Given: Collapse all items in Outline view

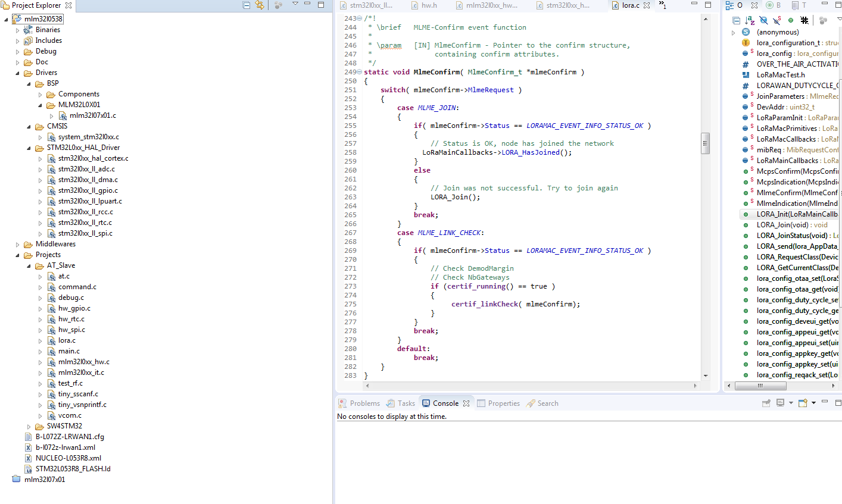Looking at the screenshot, I should (x=736, y=20).
